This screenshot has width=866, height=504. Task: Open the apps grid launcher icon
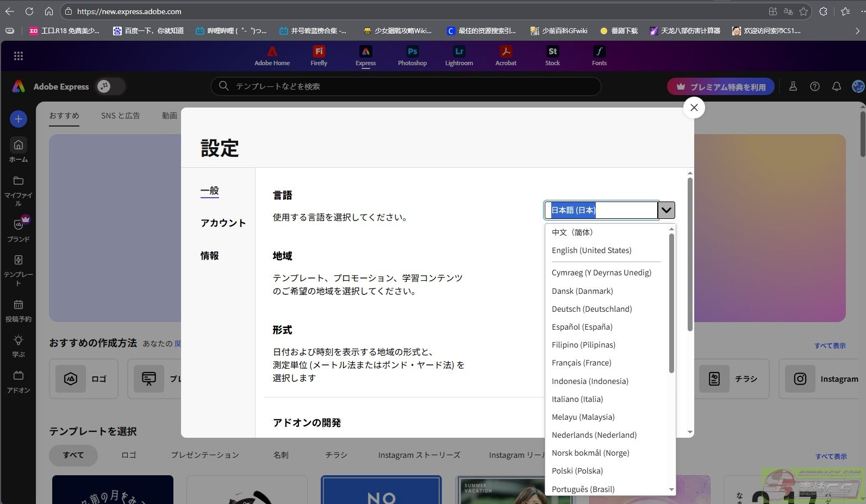point(18,56)
